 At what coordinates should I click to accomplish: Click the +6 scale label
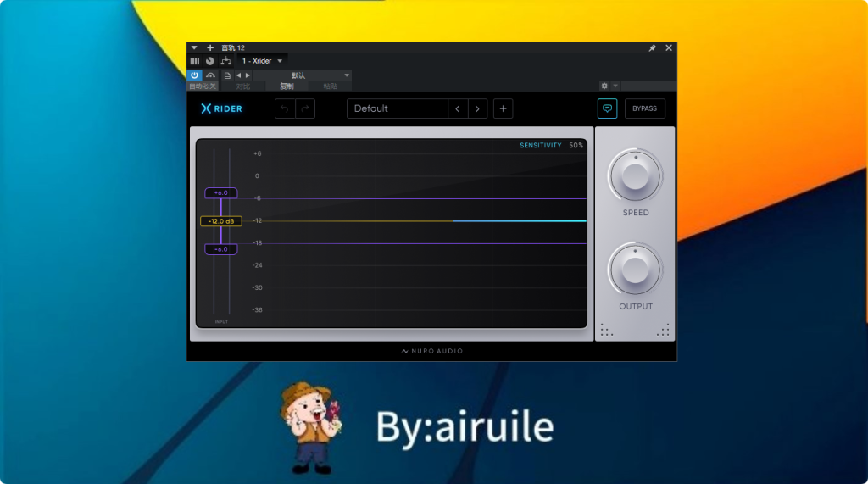[258, 153]
